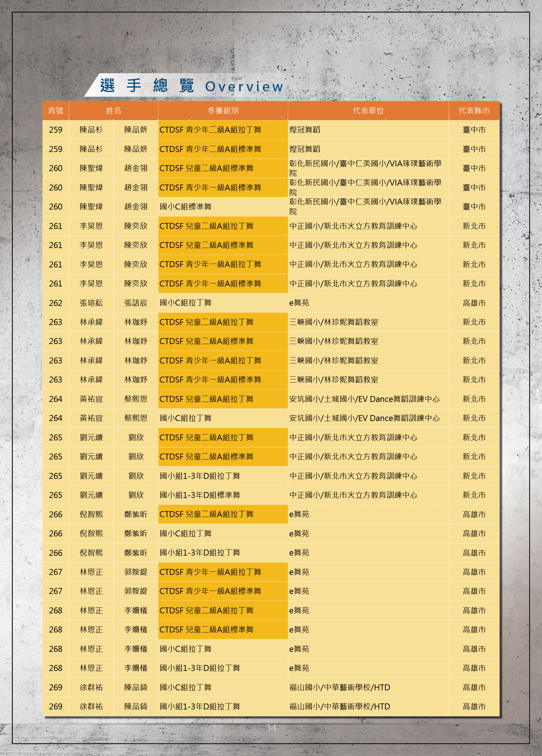Select the 國小組1-3年D組標準舞 cell
Image resolution: width=542 pixels, height=756 pixels.
click(x=223, y=495)
